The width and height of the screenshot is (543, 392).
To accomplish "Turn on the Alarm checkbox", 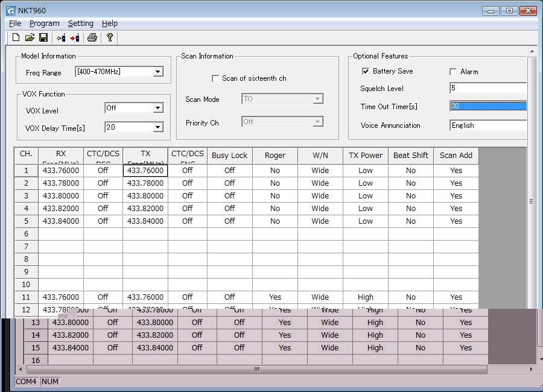I will pyautogui.click(x=453, y=72).
